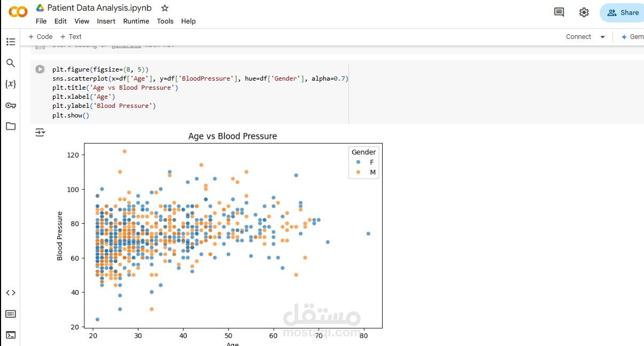
Task: Open the code snippets panel
Action: (11, 293)
